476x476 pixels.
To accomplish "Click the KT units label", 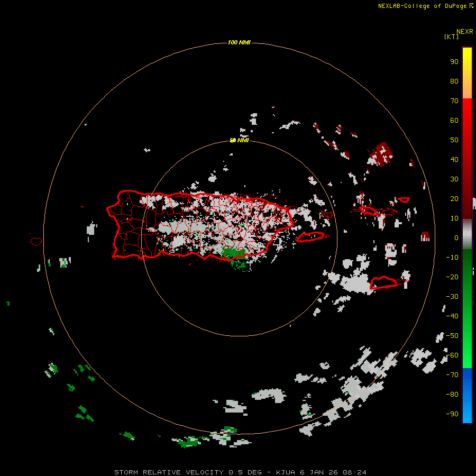I will tap(452, 36).
